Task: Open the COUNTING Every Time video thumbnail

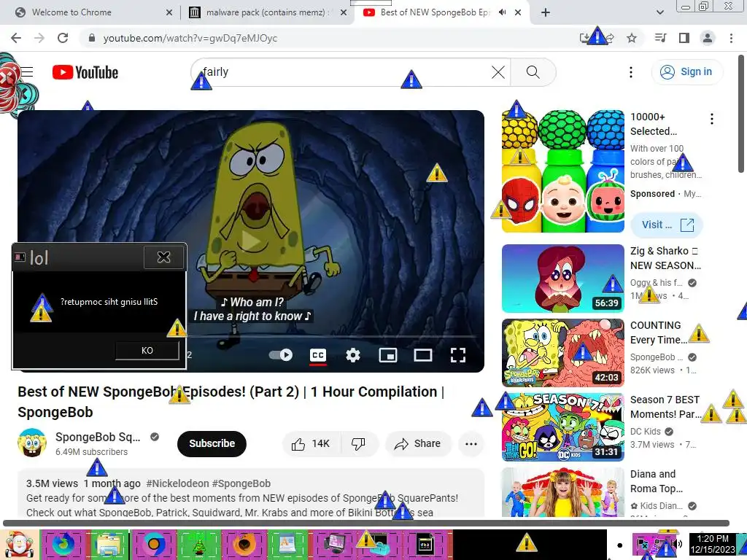Action: pyautogui.click(x=562, y=353)
